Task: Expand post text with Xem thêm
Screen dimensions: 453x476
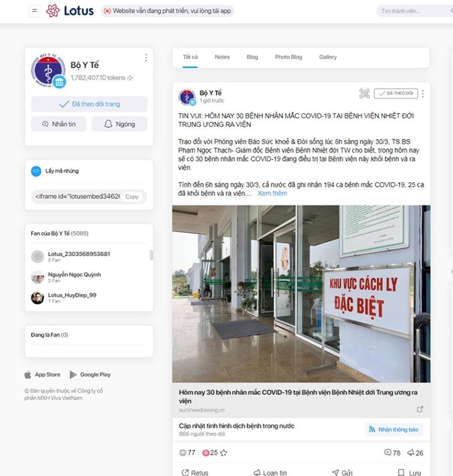Action: click(x=272, y=194)
